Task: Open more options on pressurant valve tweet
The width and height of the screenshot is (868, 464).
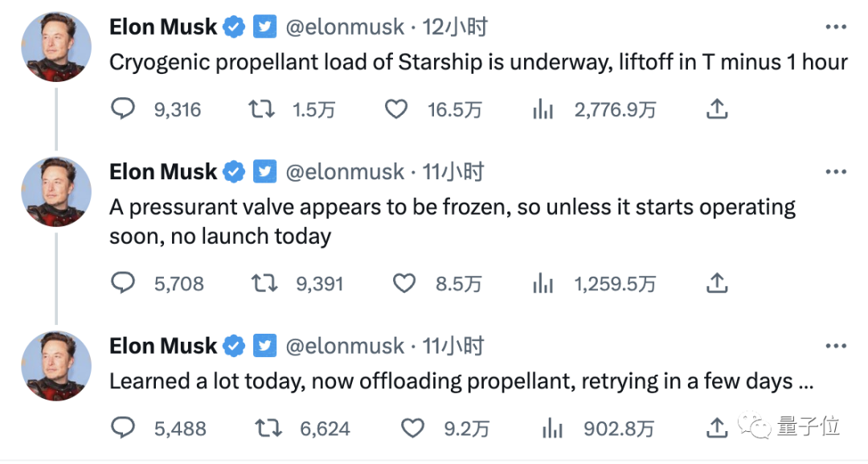Action: point(837,172)
